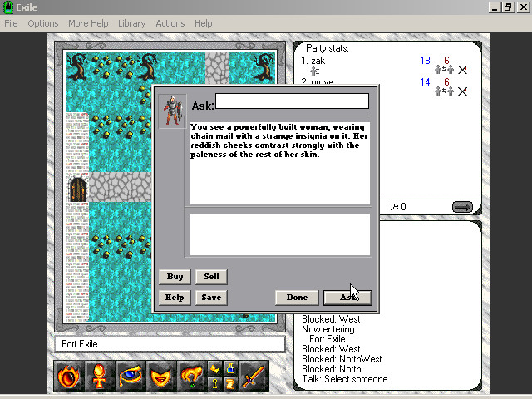Click the scroll map icon
This screenshot has height=399, width=532.
click(230, 384)
